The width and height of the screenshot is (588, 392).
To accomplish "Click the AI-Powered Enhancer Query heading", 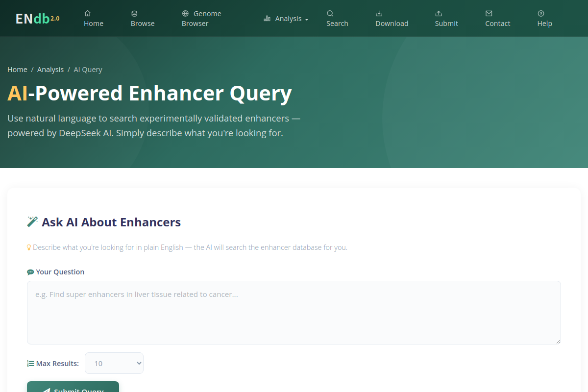I will click(149, 93).
